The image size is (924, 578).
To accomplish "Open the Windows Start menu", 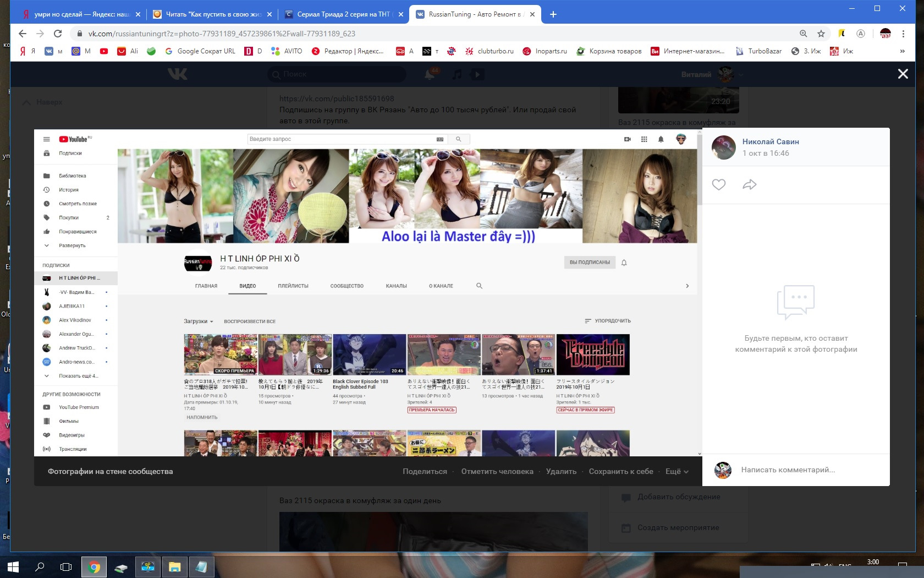I will click(x=13, y=566).
